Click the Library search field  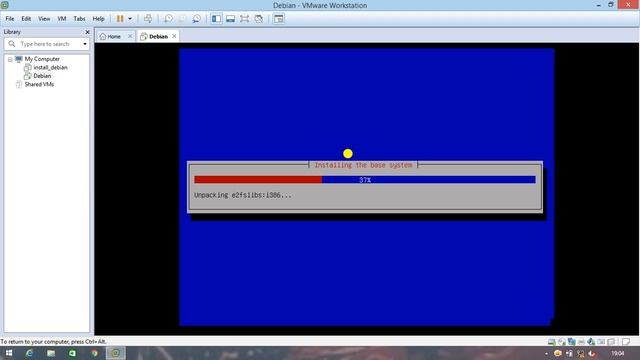[48, 44]
